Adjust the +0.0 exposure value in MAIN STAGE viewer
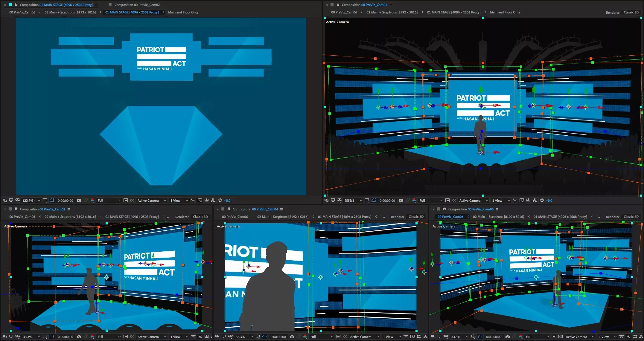 coord(227,201)
